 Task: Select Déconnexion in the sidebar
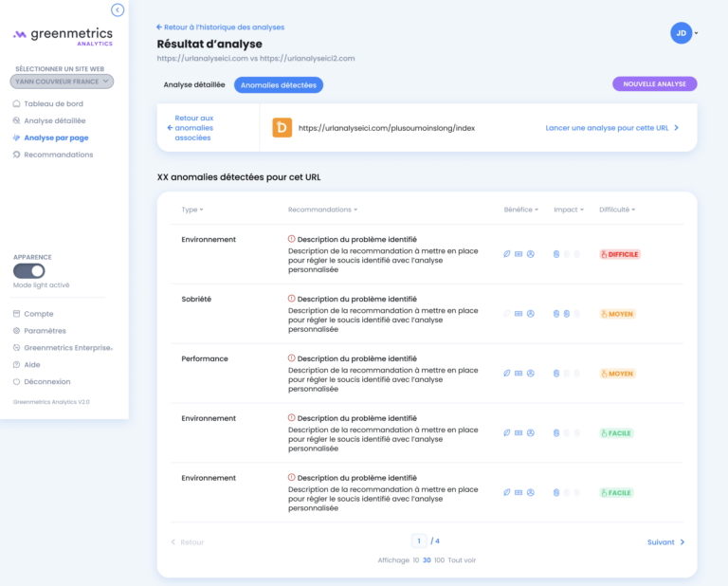pyautogui.click(x=47, y=382)
